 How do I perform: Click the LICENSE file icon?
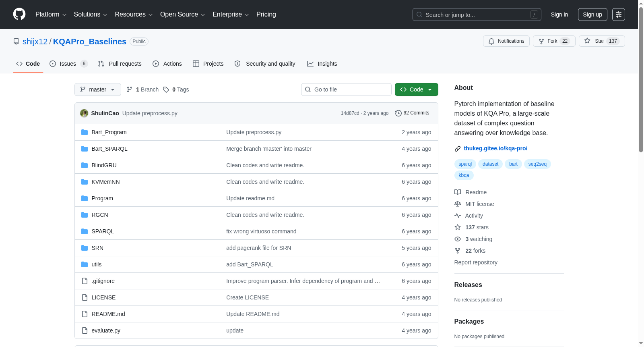[85, 297]
